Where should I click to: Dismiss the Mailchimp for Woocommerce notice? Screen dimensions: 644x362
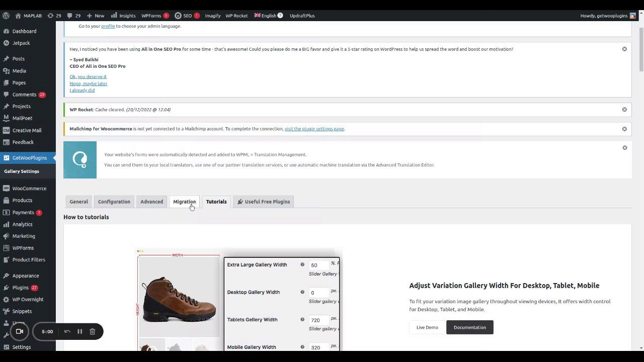click(624, 129)
